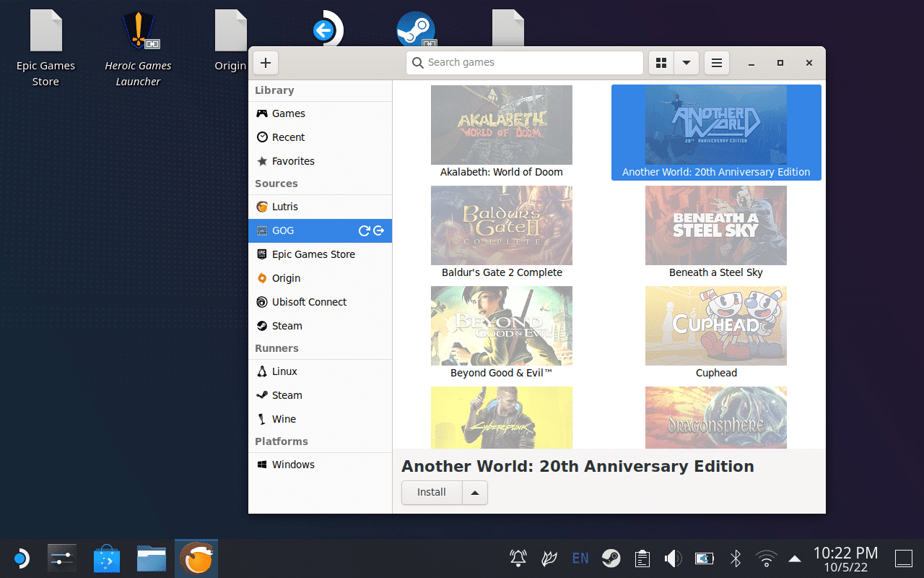The width and height of the screenshot is (924, 578).
Task: Select the Beyond Good & Evil cover
Action: [x=502, y=326]
